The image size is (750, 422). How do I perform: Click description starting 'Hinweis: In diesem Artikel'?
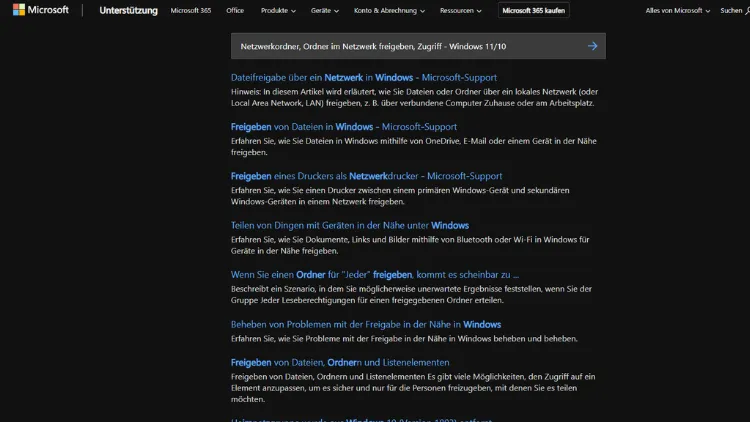[414, 97]
